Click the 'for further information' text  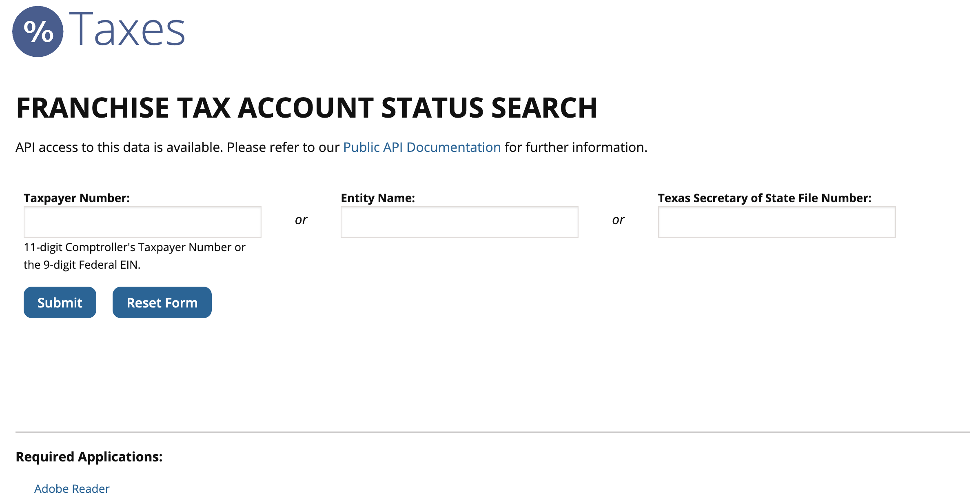(x=576, y=147)
